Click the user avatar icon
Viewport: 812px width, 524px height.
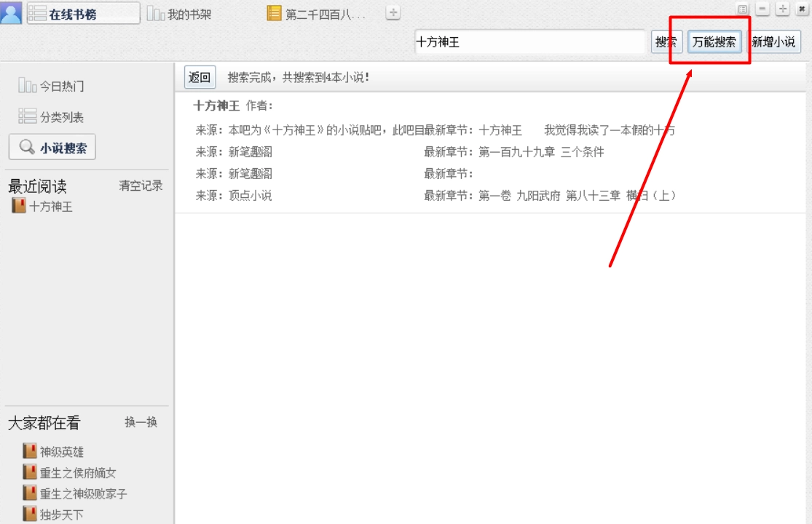pyautogui.click(x=11, y=12)
